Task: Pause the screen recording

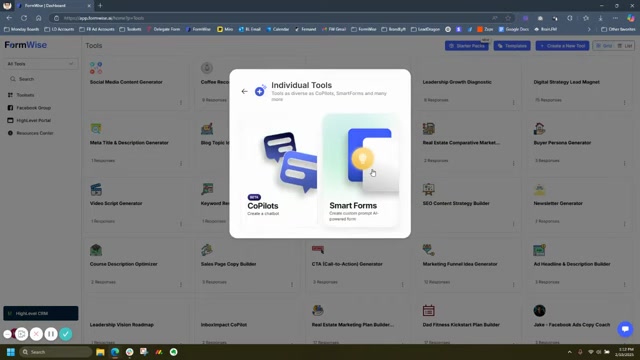Action: click(x=51, y=334)
